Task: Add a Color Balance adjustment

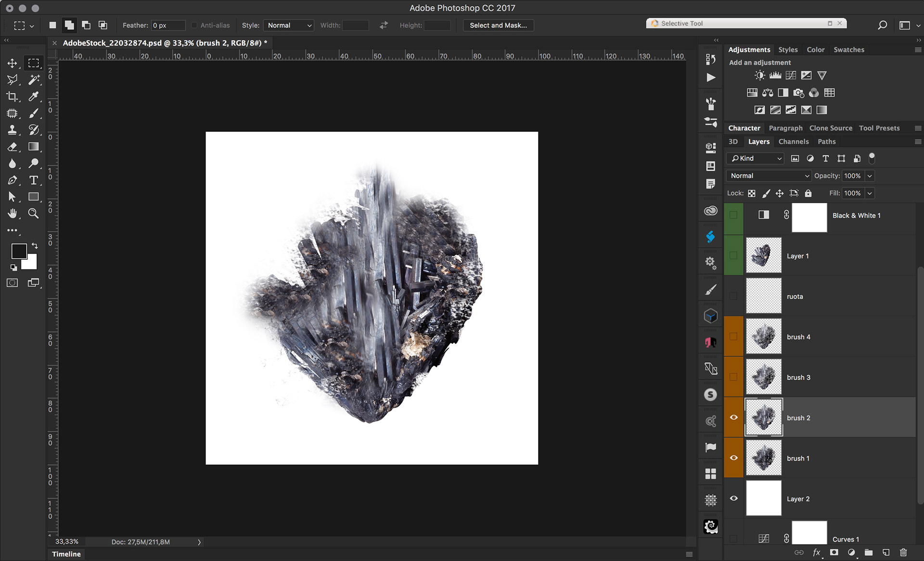Action: (768, 93)
